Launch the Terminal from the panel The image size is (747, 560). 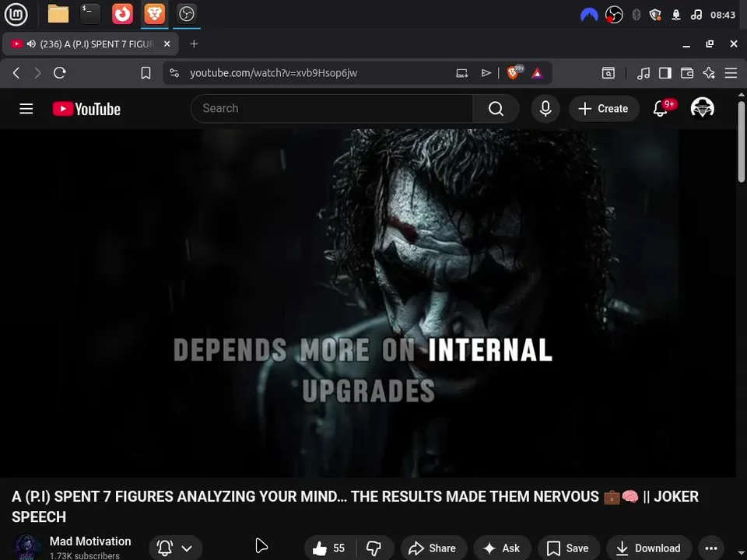point(90,14)
